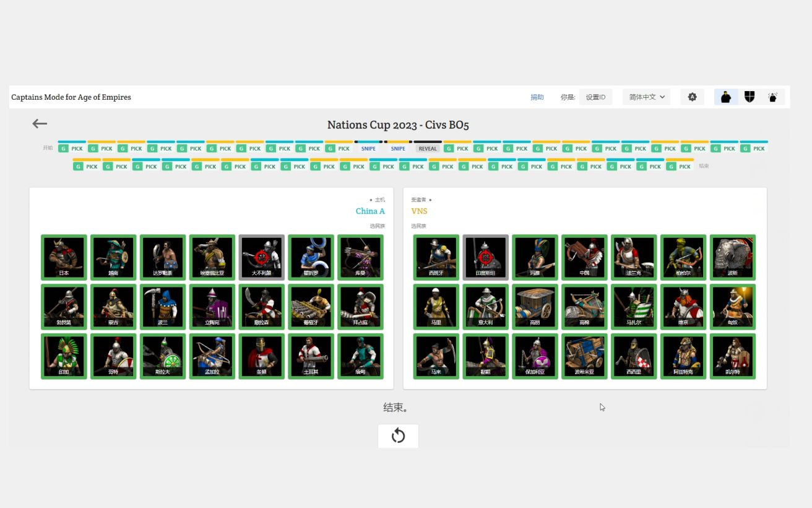Select the 拜占庭 civilization tile

coord(361,307)
